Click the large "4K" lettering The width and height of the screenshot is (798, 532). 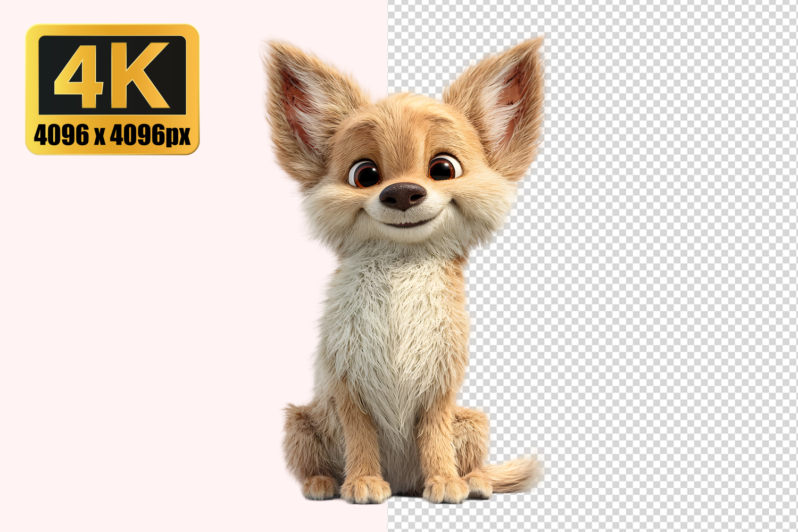(x=112, y=75)
